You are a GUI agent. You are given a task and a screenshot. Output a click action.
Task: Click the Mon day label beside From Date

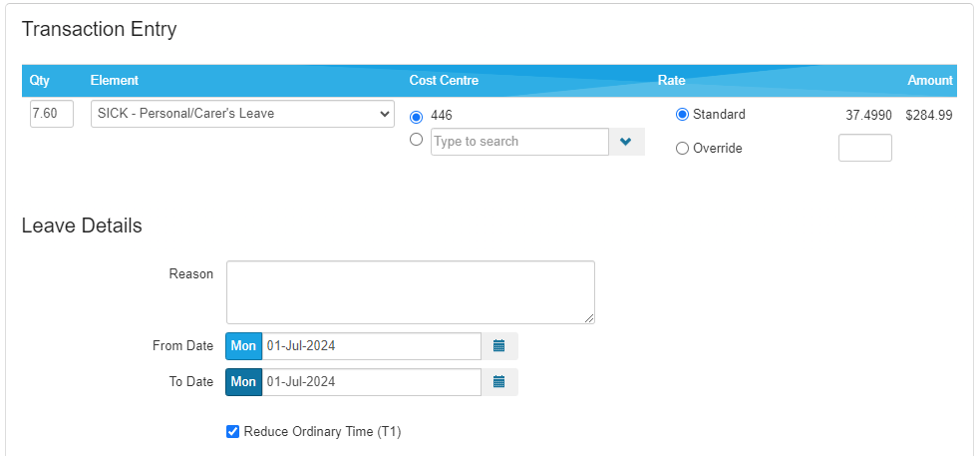pos(243,346)
